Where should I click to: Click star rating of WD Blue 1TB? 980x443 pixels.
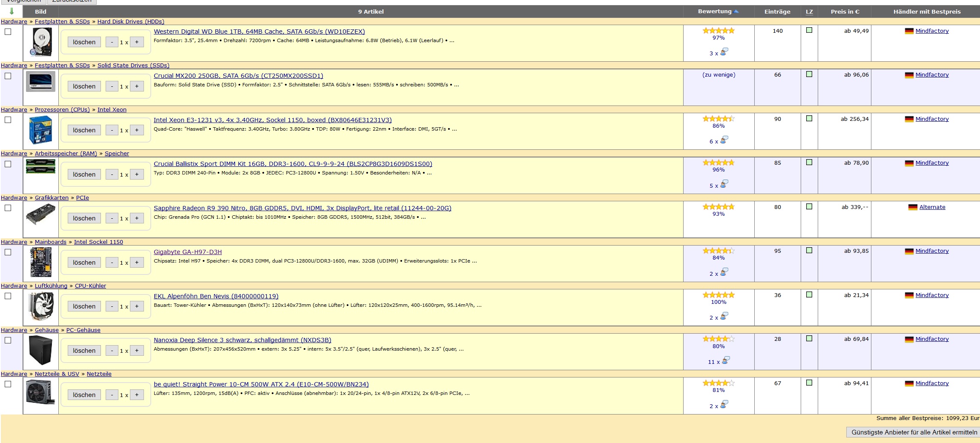click(718, 31)
